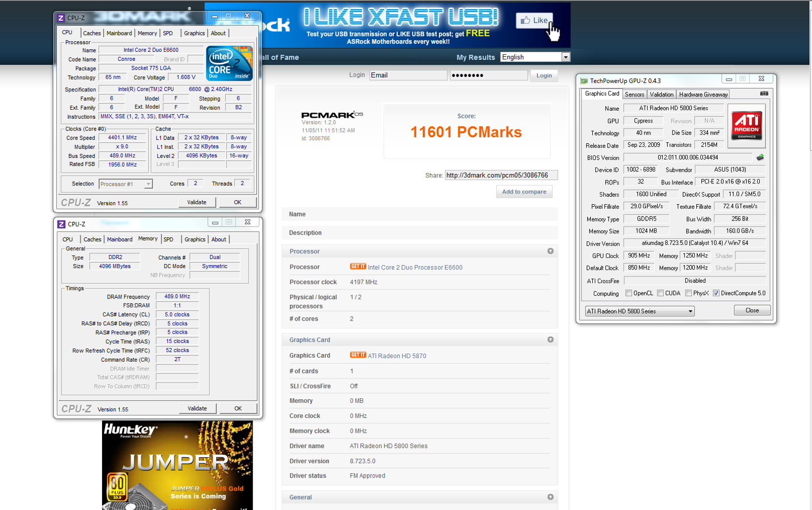Click the Driver Version value in GPU-Z
Screen dimensions: 812x510
[x=695, y=243]
